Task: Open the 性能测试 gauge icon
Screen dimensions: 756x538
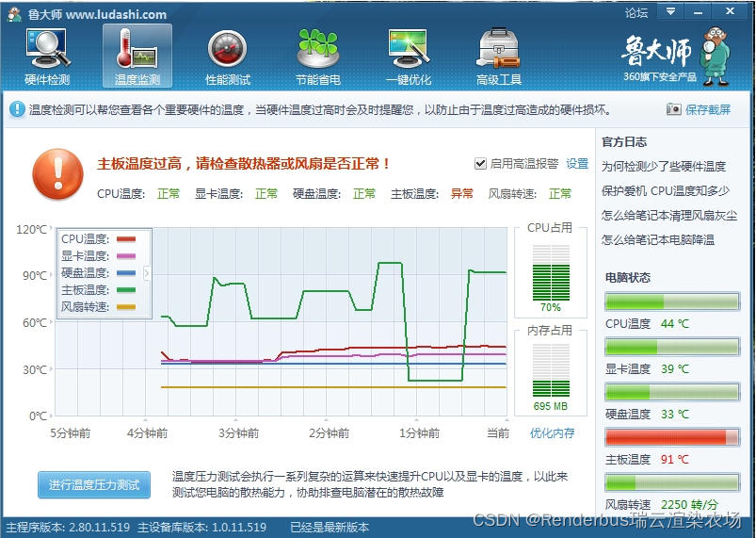Action: coord(228,57)
